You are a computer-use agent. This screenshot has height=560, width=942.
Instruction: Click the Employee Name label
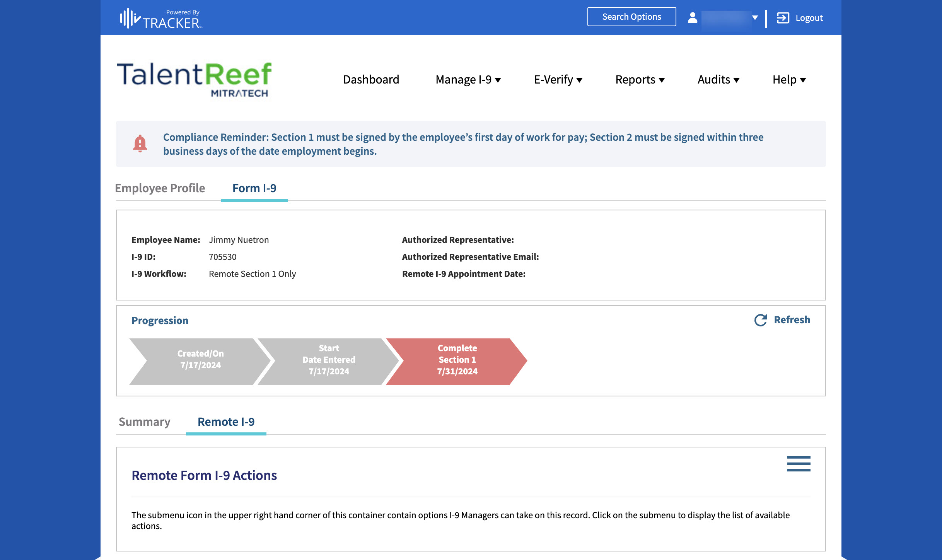166,240
